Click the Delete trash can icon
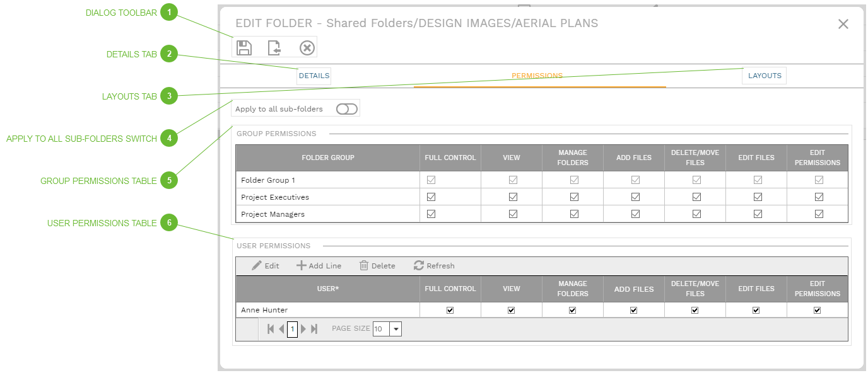The width and height of the screenshot is (868, 373). 364,266
